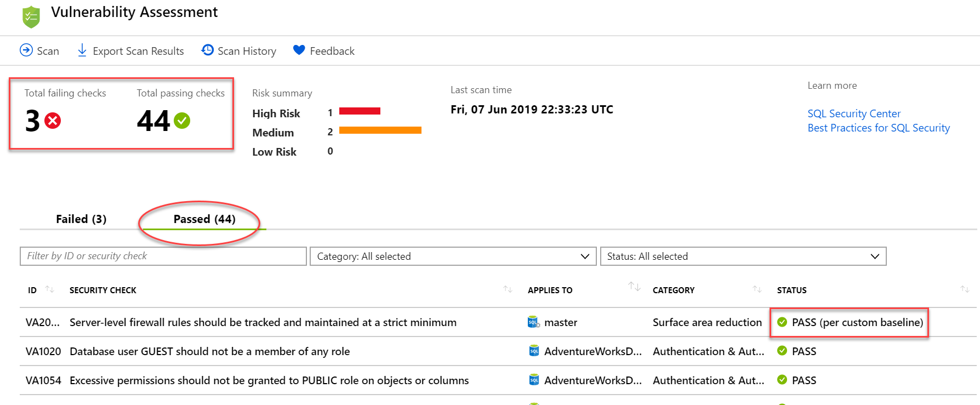Open Scan History via clock icon
The width and height of the screenshot is (980, 405).
(208, 50)
